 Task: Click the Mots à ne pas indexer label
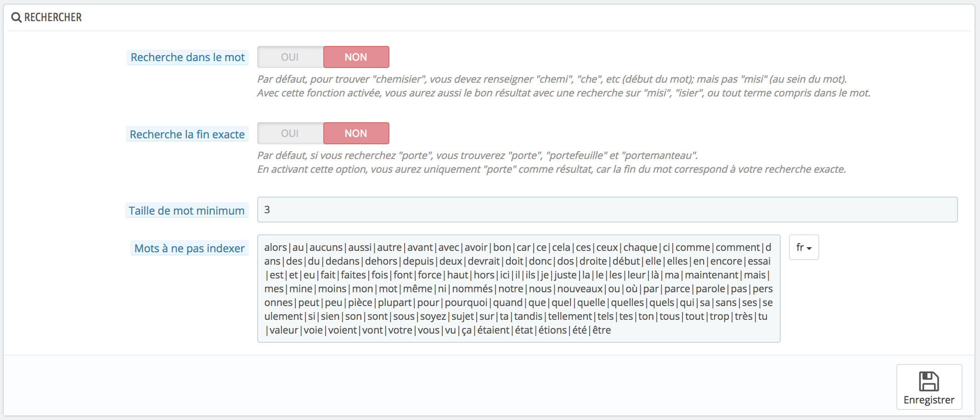tap(189, 248)
